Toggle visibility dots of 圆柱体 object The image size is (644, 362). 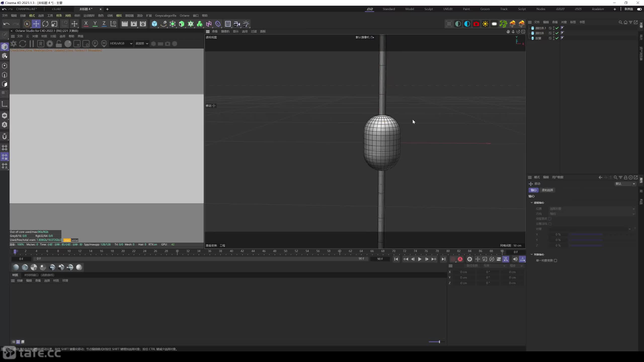[x=554, y=33]
